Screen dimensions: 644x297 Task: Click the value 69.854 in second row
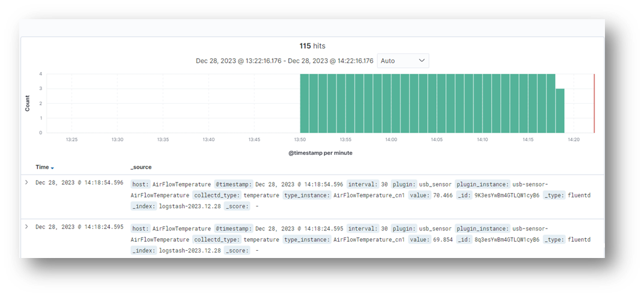tap(443, 239)
